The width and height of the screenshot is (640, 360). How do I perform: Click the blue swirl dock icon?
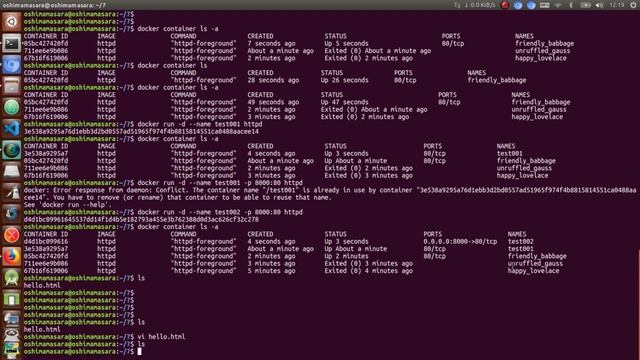click(11, 213)
